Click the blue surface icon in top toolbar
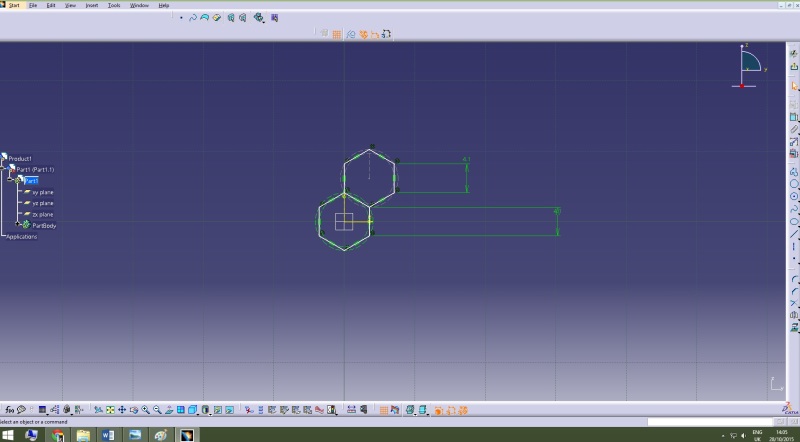Viewport: 800px width, 442px height. pyautogui.click(x=205, y=18)
